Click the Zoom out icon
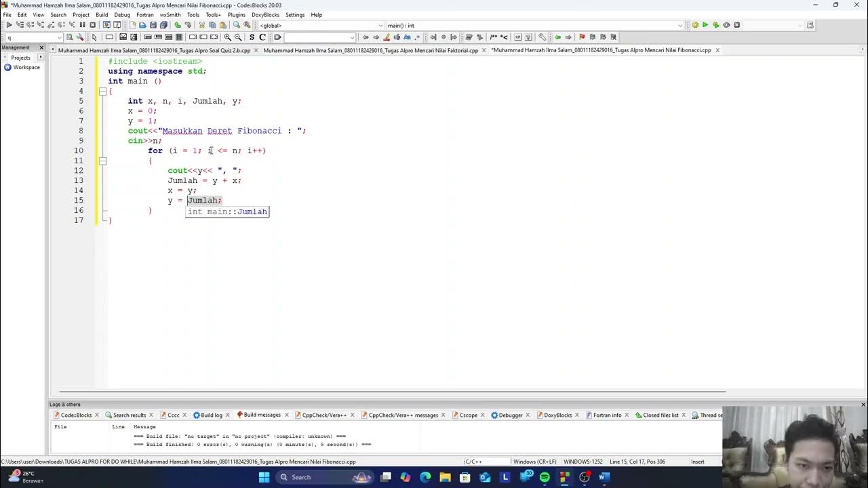The width and height of the screenshot is (868, 488). [x=238, y=37]
